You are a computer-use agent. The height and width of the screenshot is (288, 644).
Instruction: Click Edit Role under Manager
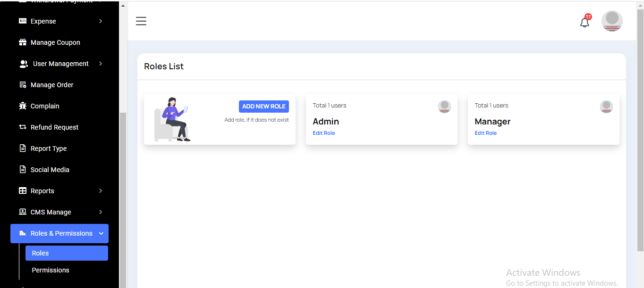485,133
